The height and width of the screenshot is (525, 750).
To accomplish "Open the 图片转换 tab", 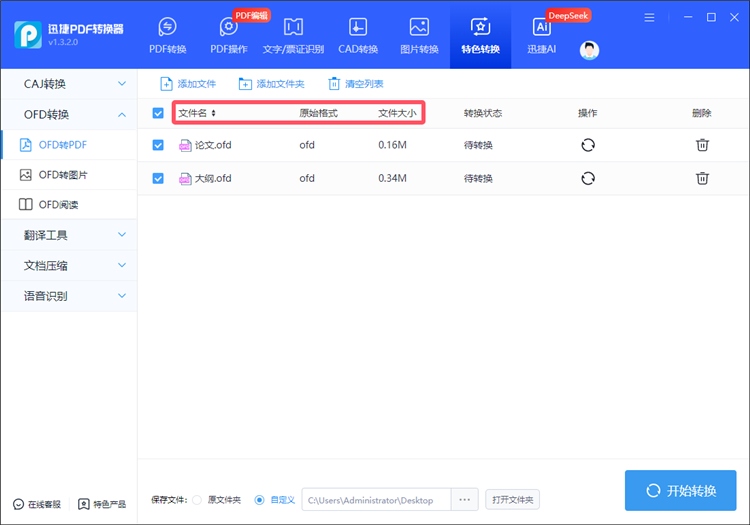I will (x=419, y=35).
